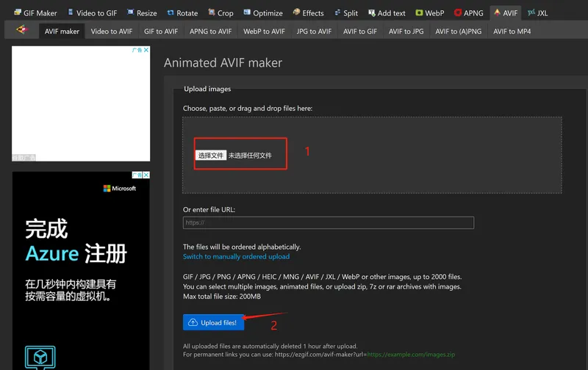588x370 pixels.
Task: Click the Optimize icon
Action: click(x=247, y=12)
